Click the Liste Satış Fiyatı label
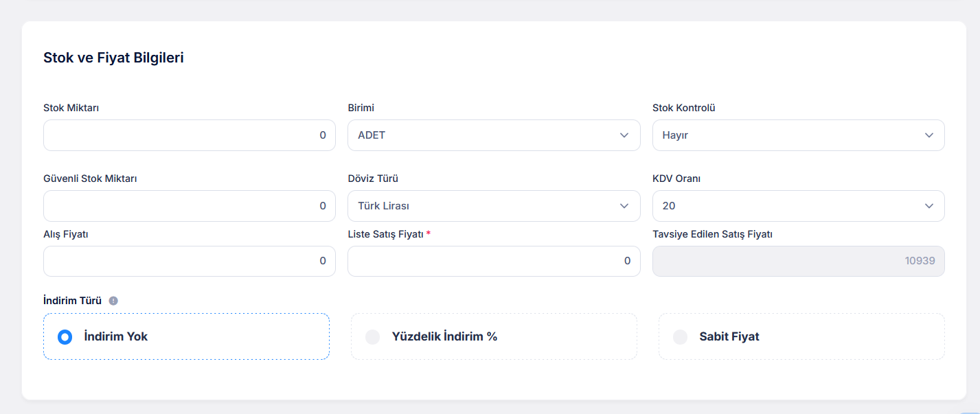 point(386,234)
